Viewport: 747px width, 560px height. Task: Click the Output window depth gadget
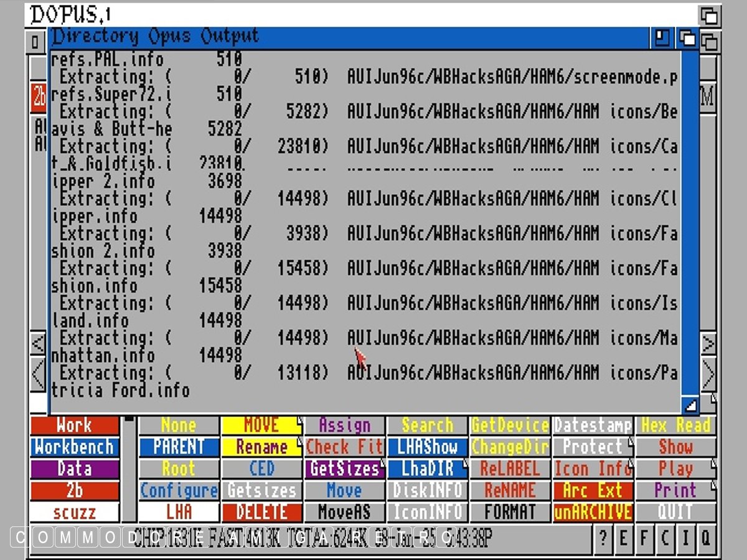tap(687, 38)
